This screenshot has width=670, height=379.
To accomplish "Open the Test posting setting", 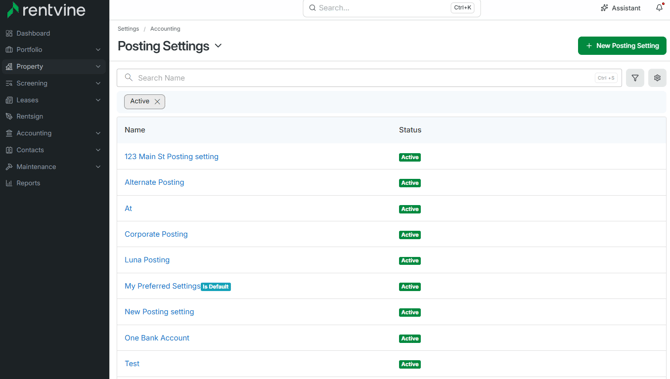I will (132, 364).
